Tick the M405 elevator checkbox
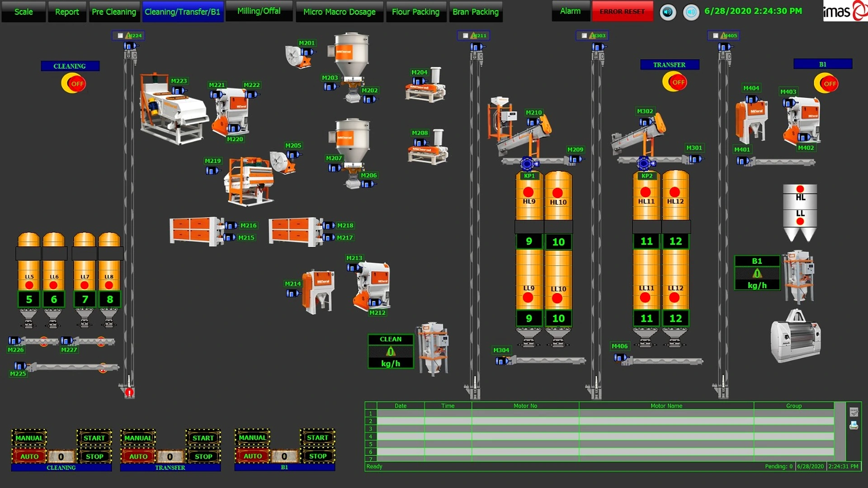 tap(716, 35)
